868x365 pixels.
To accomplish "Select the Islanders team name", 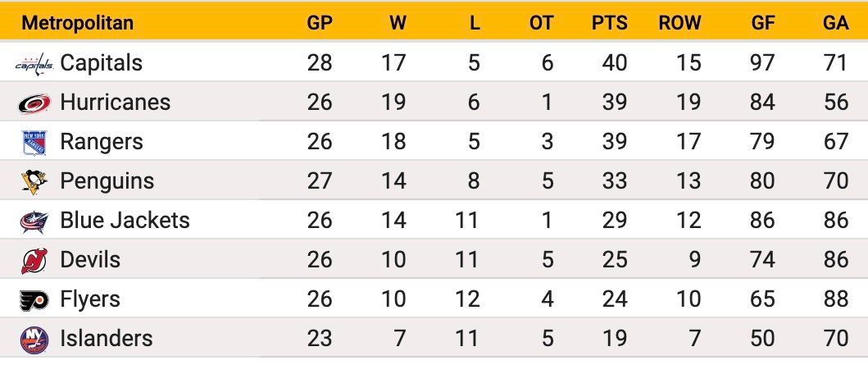I will pyautogui.click(x=107, y=339).
